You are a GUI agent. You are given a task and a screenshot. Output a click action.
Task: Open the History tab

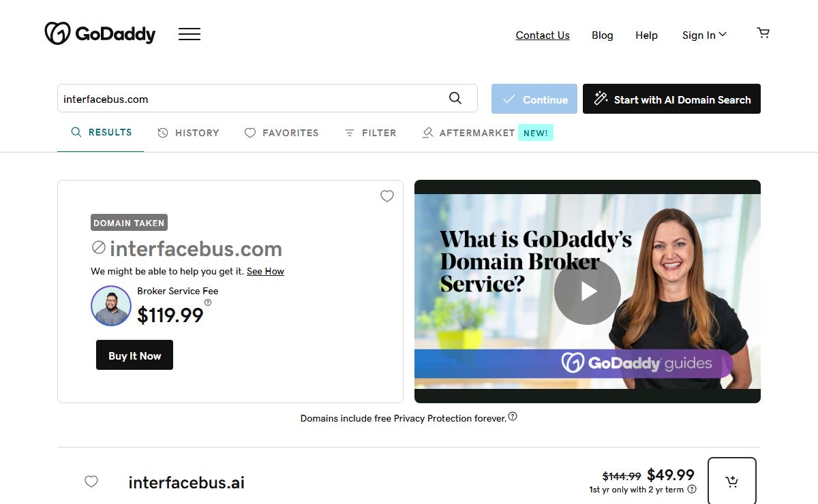(x=188, y=133)
